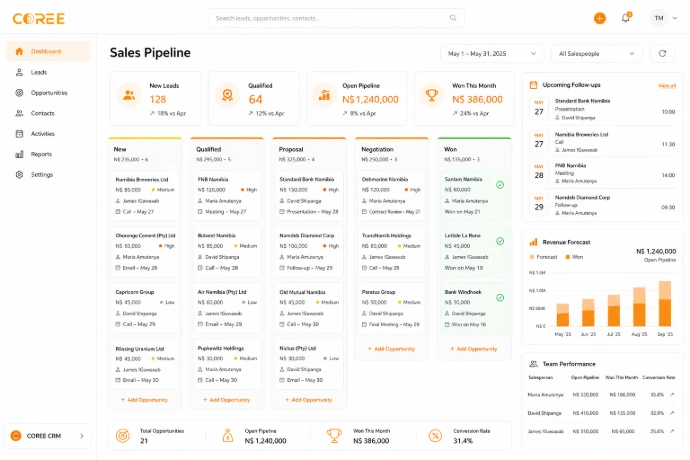690x460 pixels.
Task: Click the bottom Won This Month trophy icon
Action: [x=334, y=436]
